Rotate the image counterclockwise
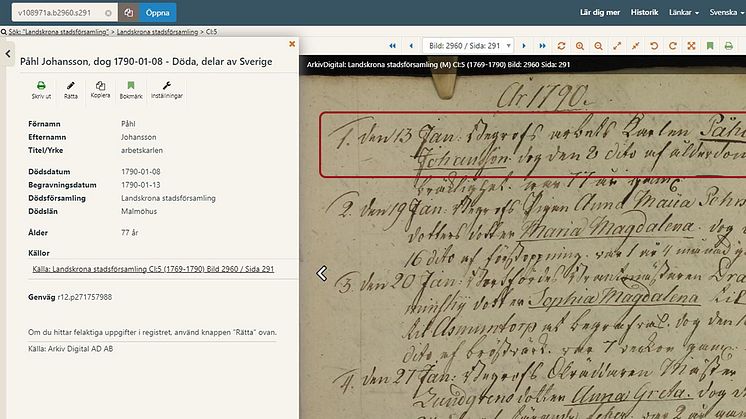Viewport: 746px width, 419px height. point(654,46)
